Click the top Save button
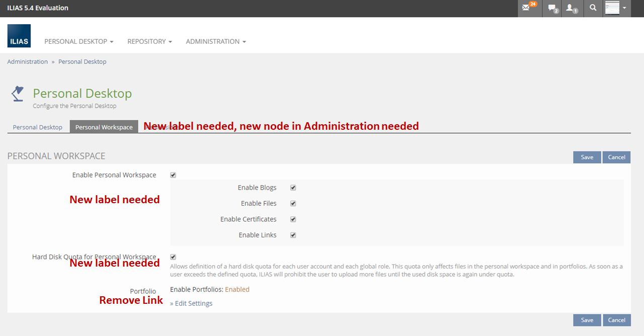The image size is (644, 336). (x=587, y=157)
